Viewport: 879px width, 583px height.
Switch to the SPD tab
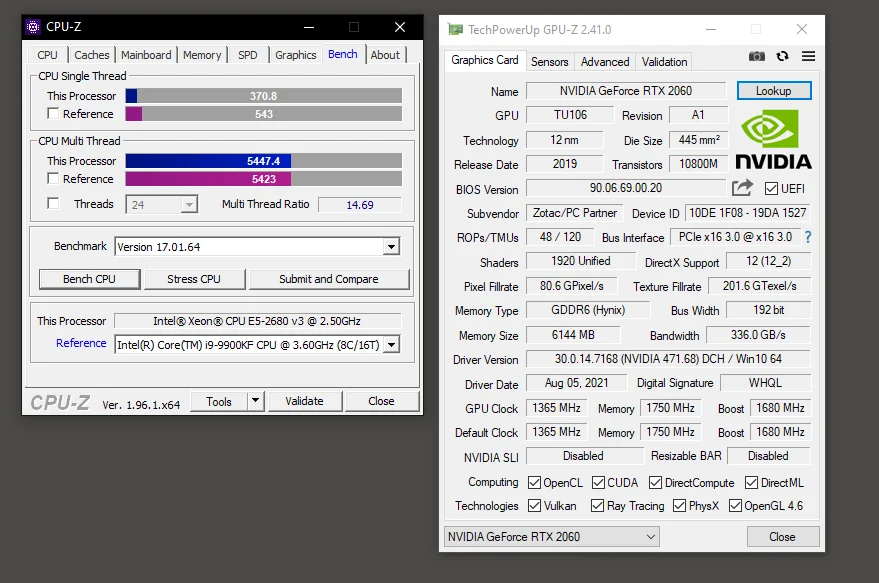click(x=248, y=55)
